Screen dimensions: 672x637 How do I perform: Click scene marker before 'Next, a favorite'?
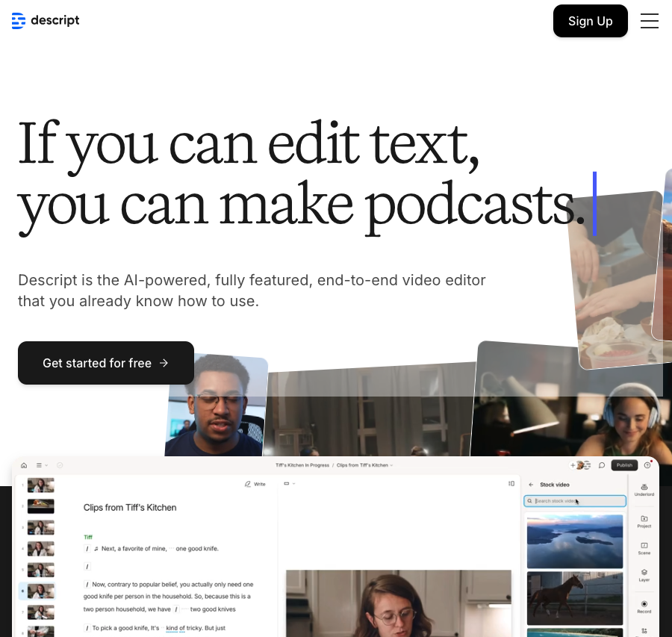click(87, 549)
